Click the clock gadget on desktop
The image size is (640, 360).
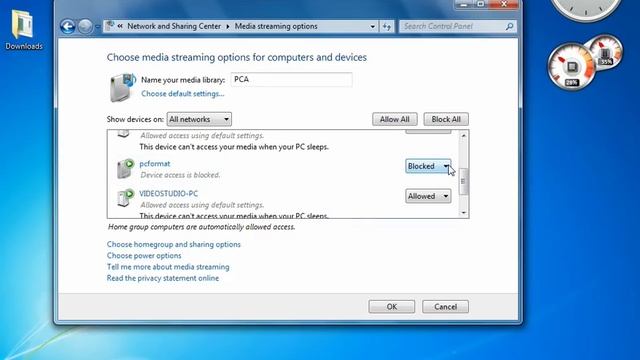[586, 9]
